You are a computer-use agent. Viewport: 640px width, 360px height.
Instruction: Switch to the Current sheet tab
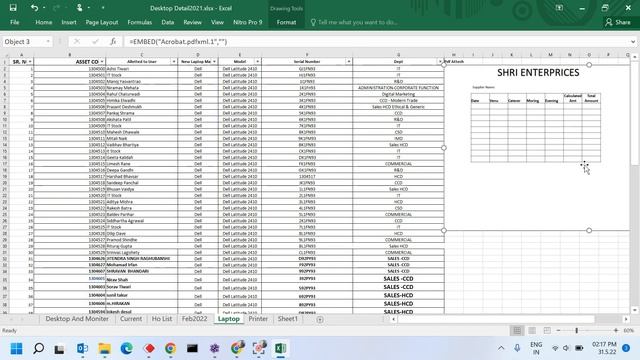(x=131, y=319)
